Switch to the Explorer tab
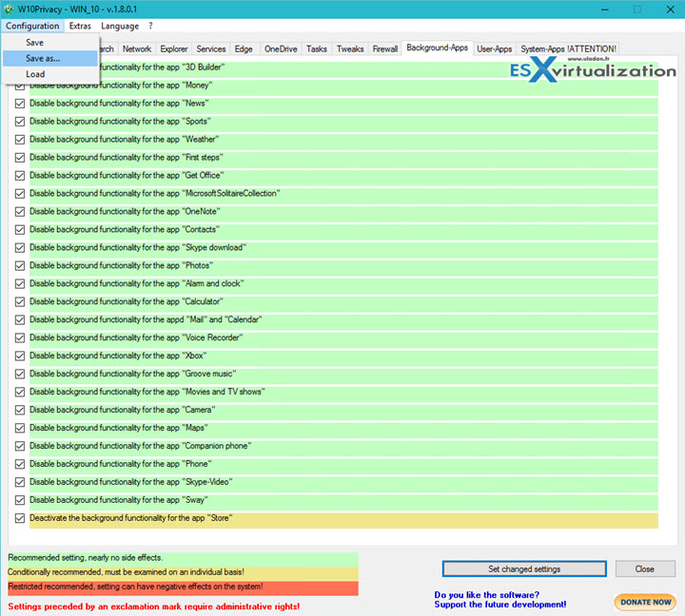The height and width of the screenshot is (616, 685). [174, 48]
